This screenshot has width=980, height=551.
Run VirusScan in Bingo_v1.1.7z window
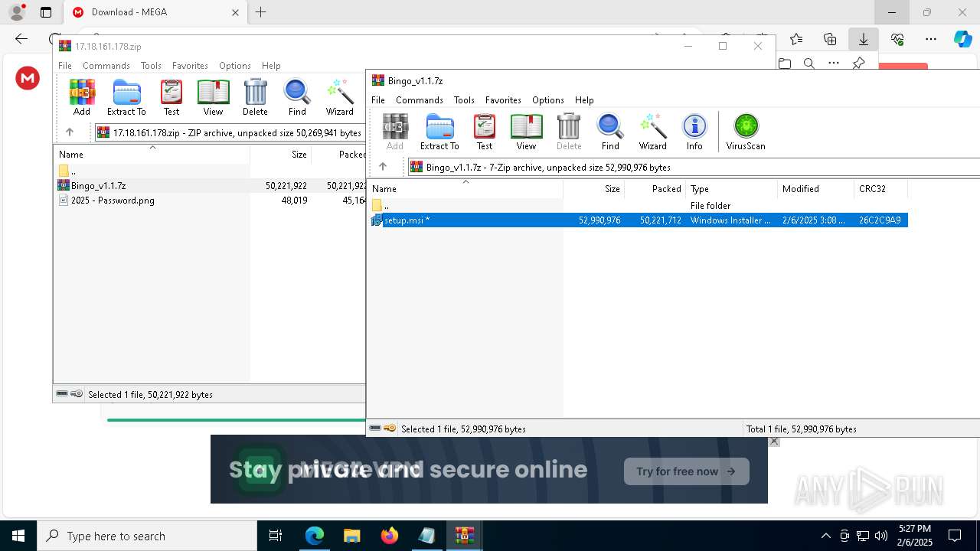coord(746,132)
